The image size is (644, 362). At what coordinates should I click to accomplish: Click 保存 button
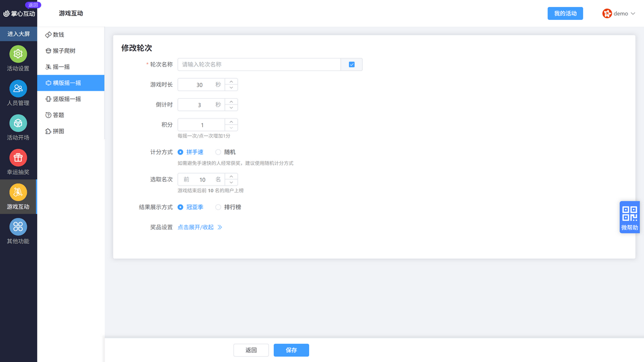(x=291, y=350)
